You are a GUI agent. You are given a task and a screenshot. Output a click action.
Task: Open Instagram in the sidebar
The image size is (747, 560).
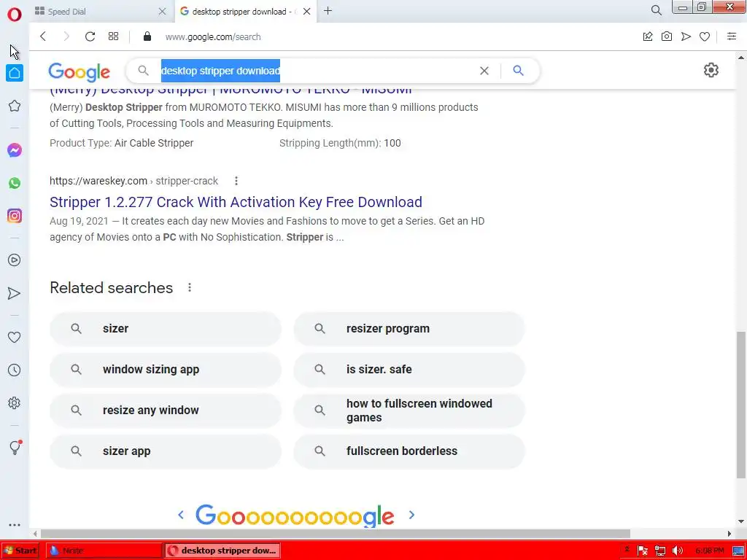click(15, 216)
